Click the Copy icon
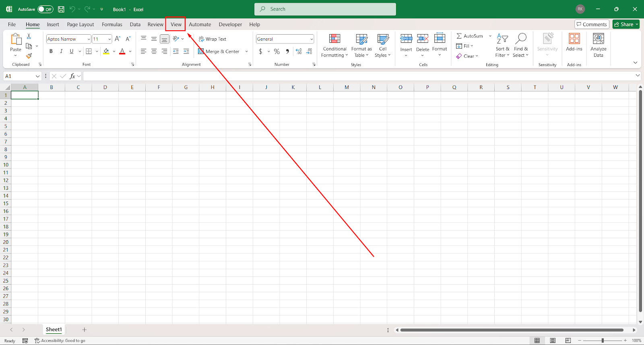The width and height of the screenshot is (644, 345). pyautogui.click(x=29, y=46)
